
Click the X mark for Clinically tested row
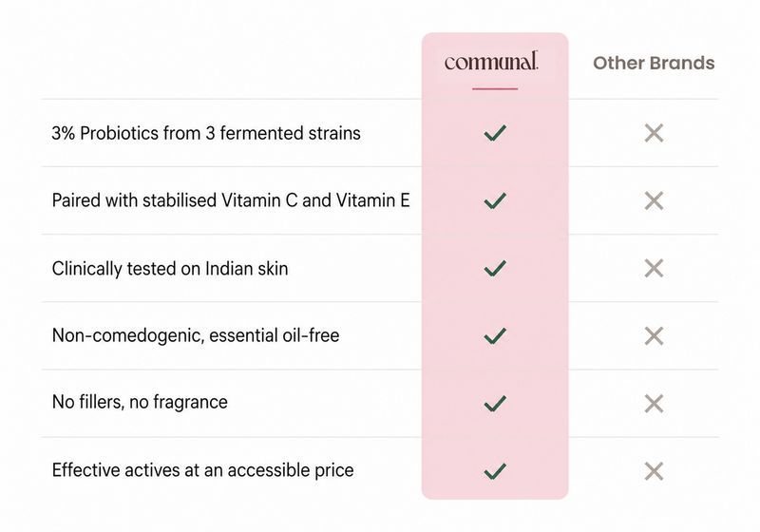654,268
